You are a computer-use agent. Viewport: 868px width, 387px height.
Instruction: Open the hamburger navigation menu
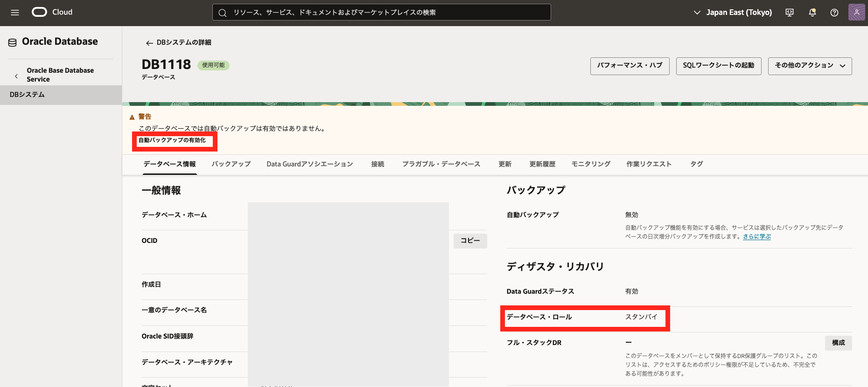15,13
